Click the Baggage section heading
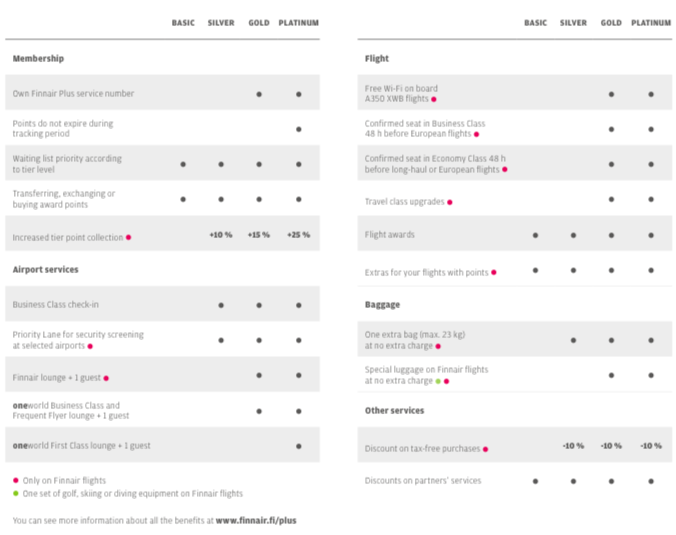The width and height of the screenshot is (676, 535). pos(382,305)
